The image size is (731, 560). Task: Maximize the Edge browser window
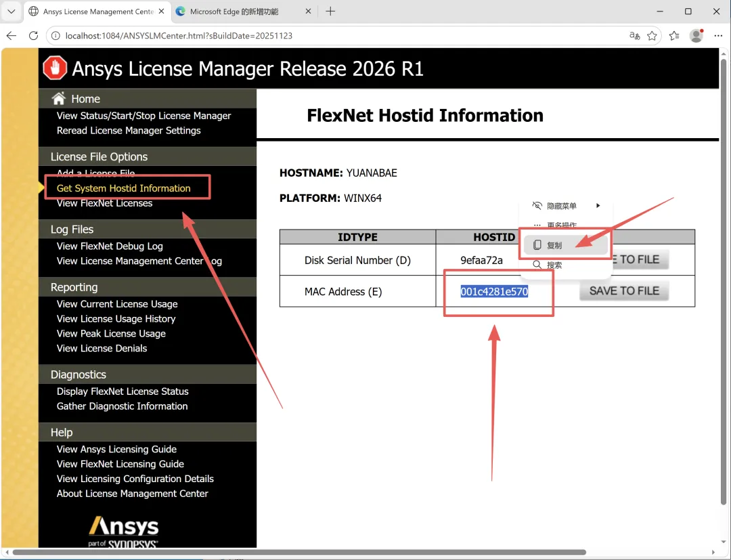[x=688, y=12]
